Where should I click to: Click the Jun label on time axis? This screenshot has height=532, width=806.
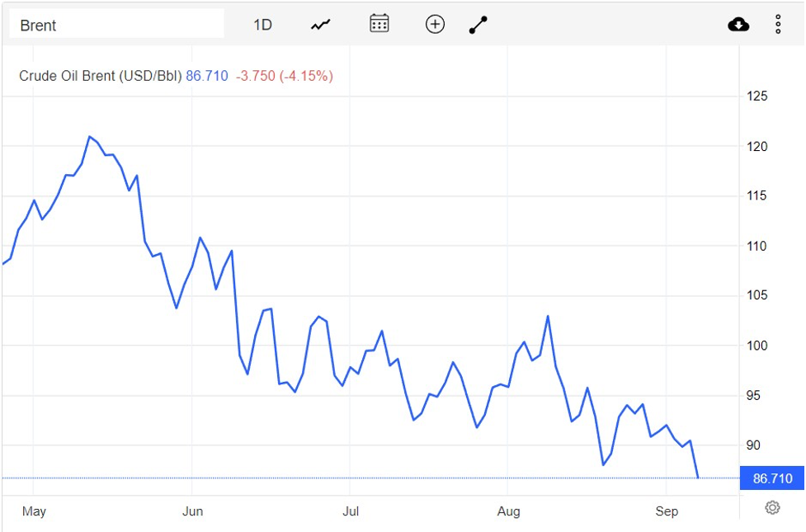click(192, 511)
